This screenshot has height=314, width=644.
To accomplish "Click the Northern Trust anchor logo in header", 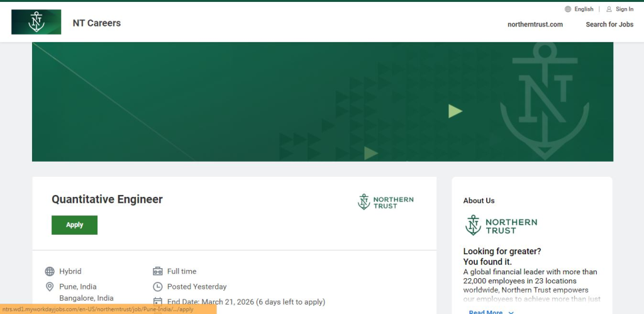I will pos(36,22).
